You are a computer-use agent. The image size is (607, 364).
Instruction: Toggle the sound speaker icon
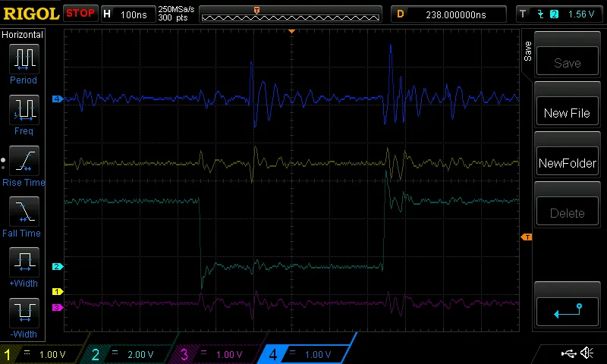pos(587,353)
